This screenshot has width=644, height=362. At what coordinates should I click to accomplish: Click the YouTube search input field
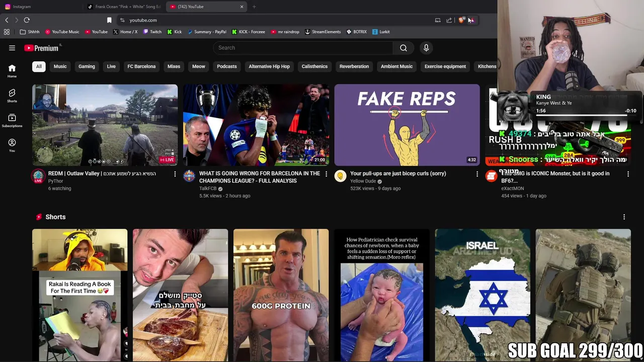click(303, 48)
